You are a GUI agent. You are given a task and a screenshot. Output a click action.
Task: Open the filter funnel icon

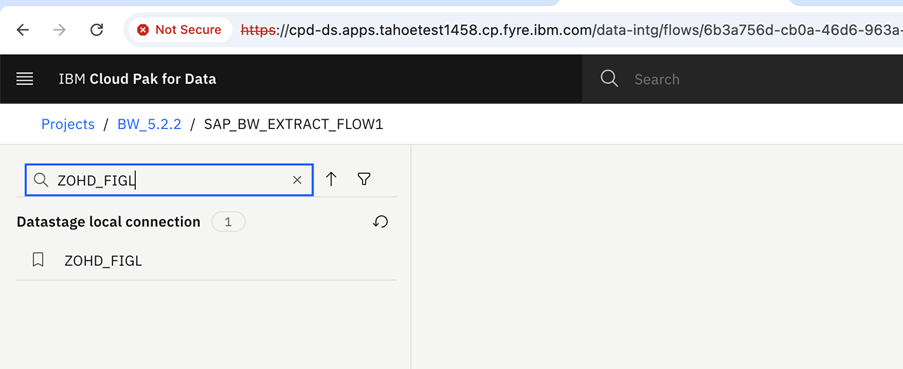click(363, 179)
